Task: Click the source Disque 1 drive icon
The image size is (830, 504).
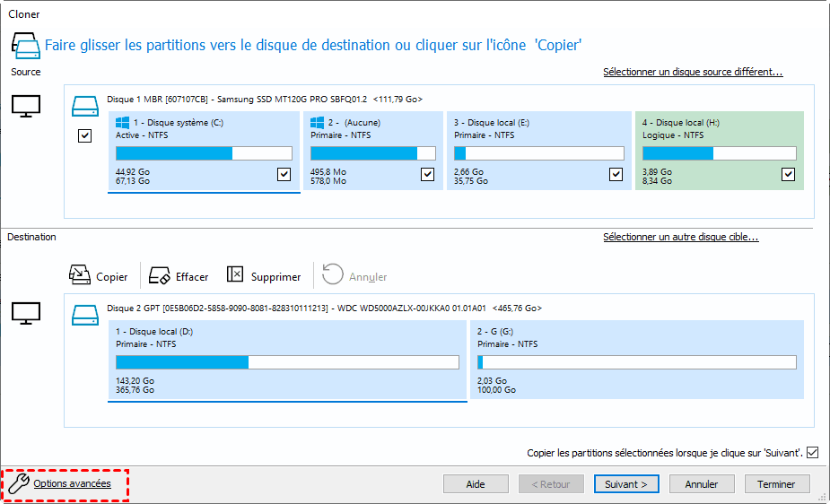Action: (84, 107)
